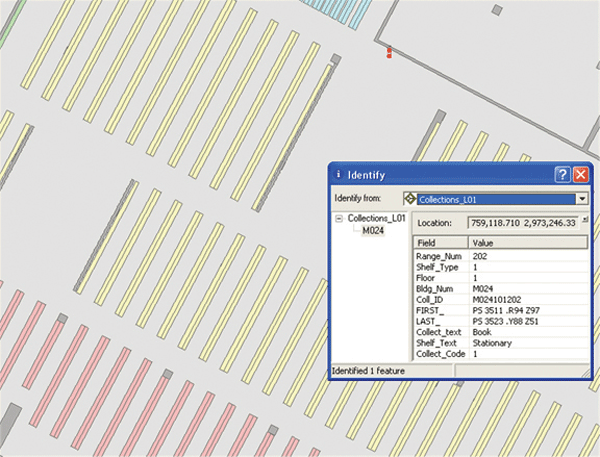Select the Collect_text value Book
This screenshot has height=457, width=600.
482,332
